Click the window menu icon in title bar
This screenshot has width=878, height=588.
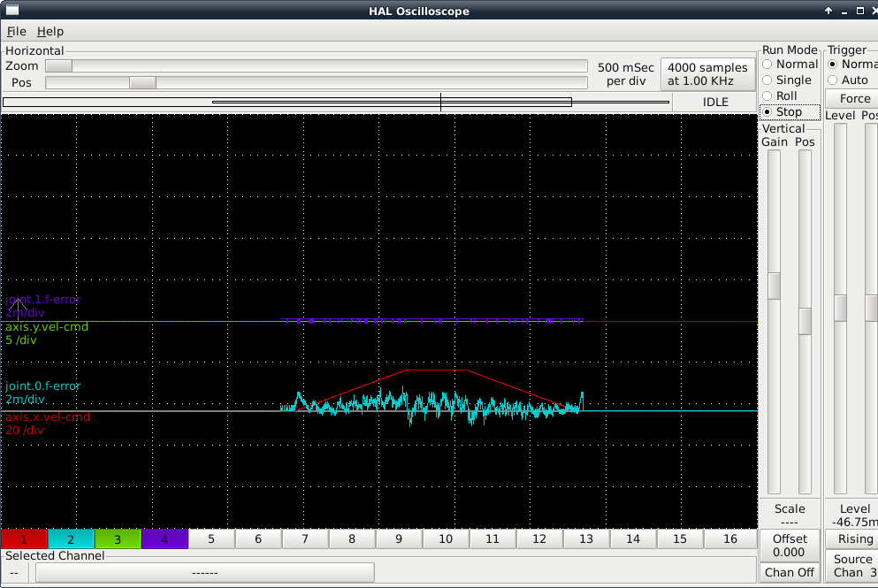click(x=11, y=10)
